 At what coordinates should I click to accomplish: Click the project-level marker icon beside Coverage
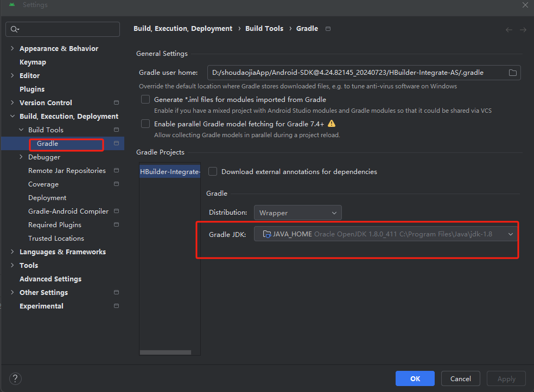click(116, 184)
